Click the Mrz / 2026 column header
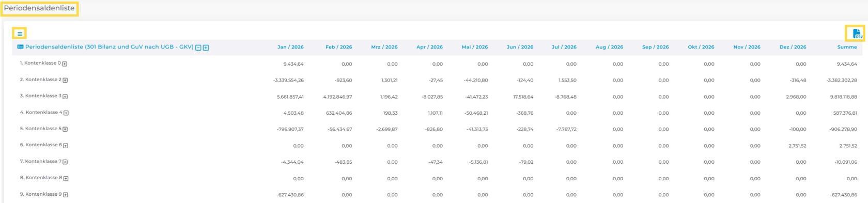 (384, 47)
